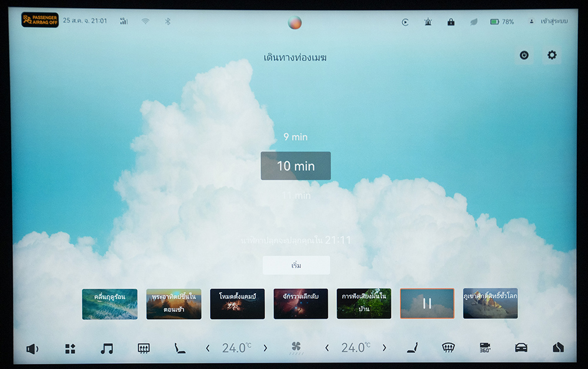The height and width of the screenshot is (369, 588).
Task: Open the 360° camera view
Action: 485,348
